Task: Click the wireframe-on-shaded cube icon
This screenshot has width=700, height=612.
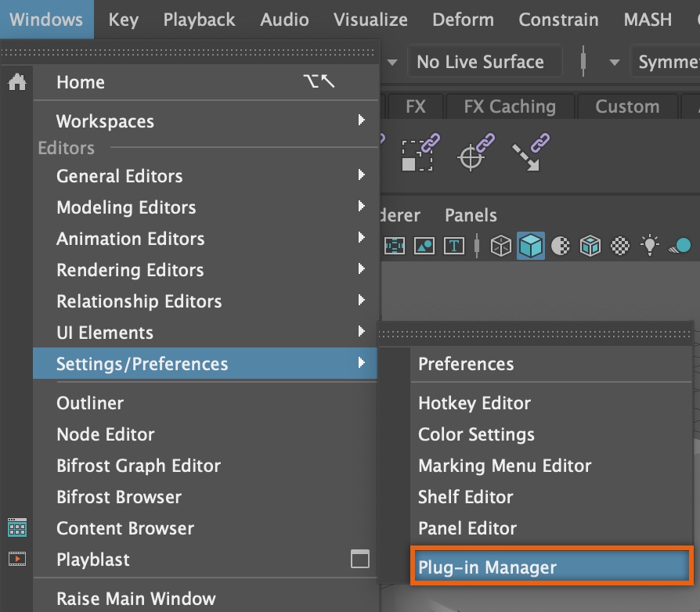Action: [x=590, y=247]
